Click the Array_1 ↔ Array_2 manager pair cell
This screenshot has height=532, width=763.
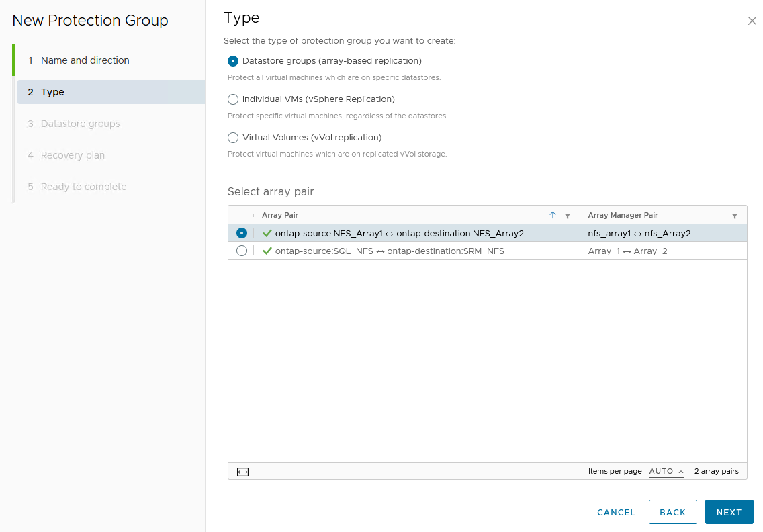[x=627, y=251]
